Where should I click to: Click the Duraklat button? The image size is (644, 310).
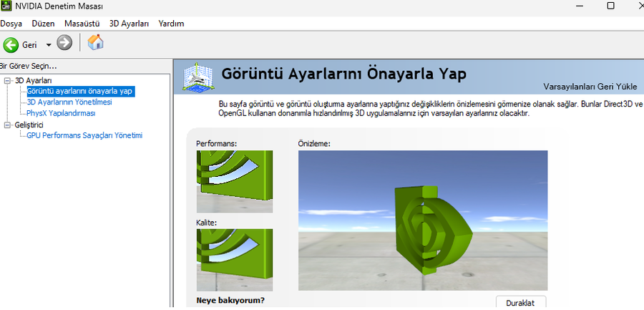(x=521, y=302)
